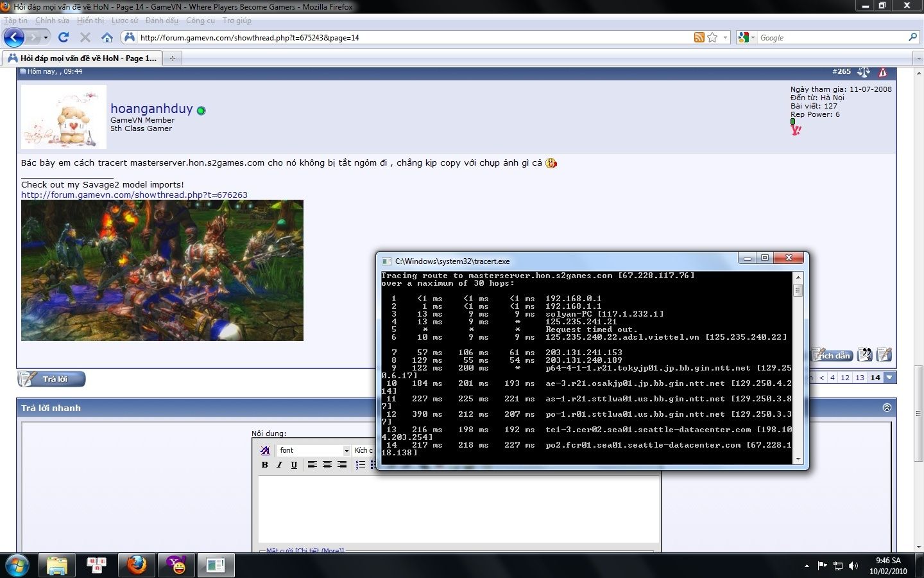Open address bar history dropdown arrow

(x=726, y=37)
